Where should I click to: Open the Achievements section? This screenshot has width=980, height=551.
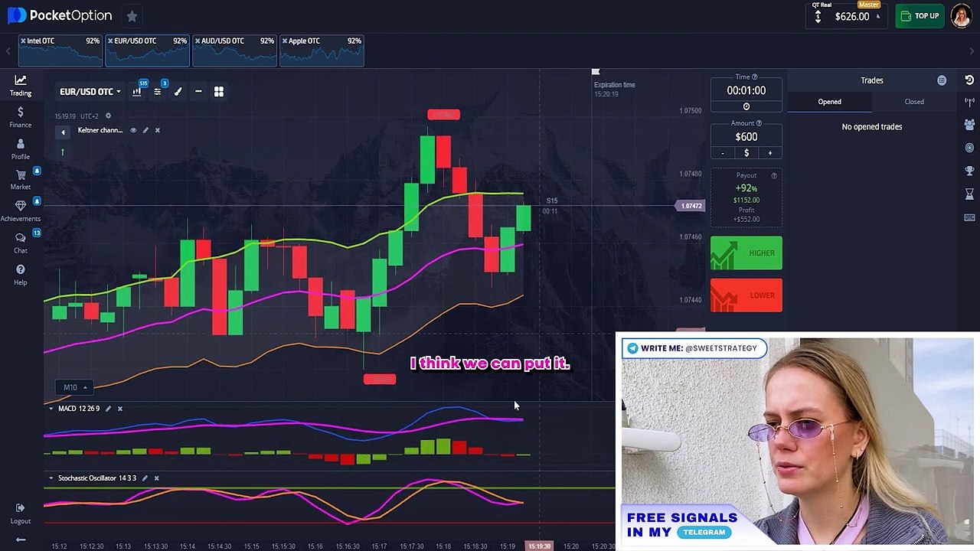(21, 211)
